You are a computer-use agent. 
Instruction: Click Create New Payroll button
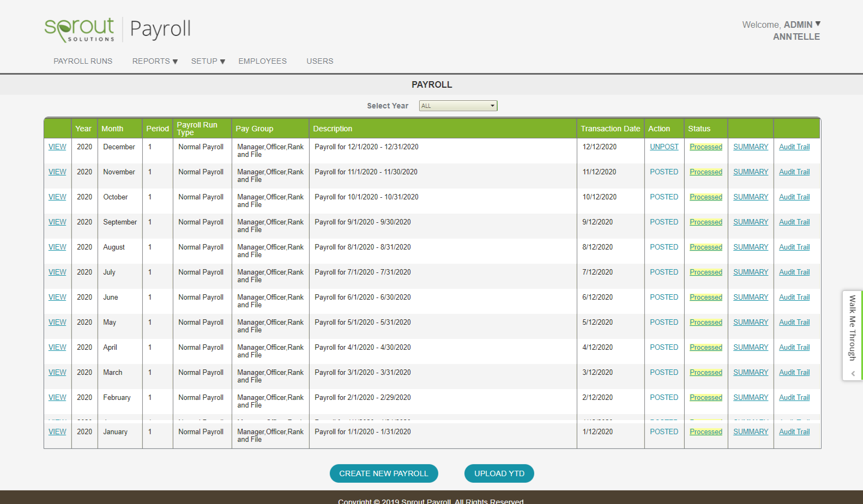click(x=384, y=473)
